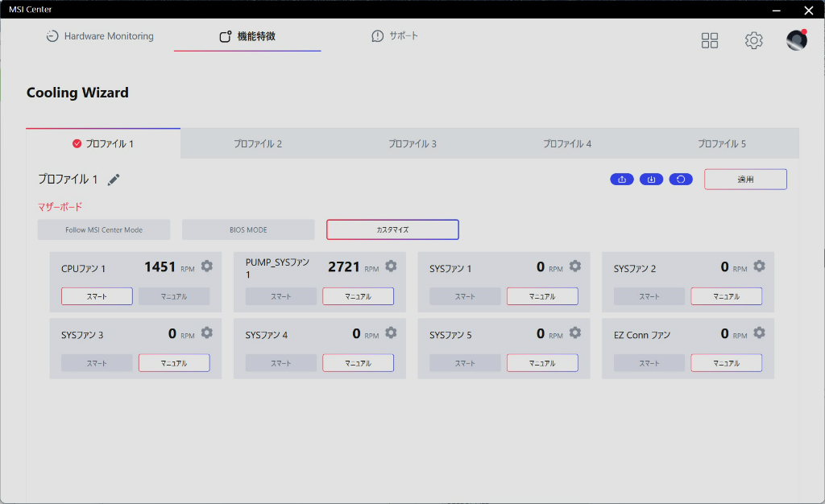Open the user avatar profile

coord(797,40)
